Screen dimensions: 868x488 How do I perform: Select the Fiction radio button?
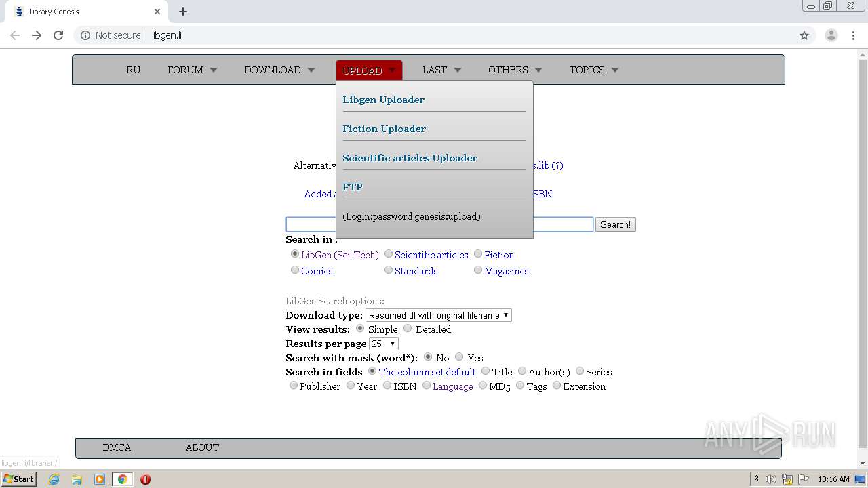click(x=478, y=254)
